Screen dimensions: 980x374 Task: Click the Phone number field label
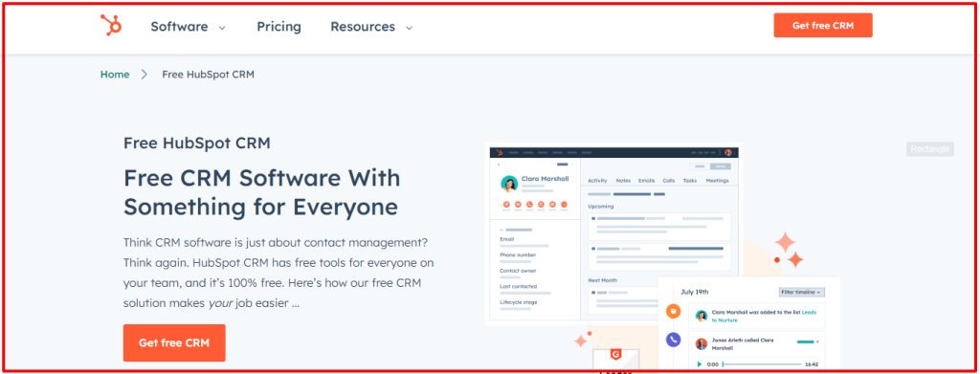[x=518, y=254]
